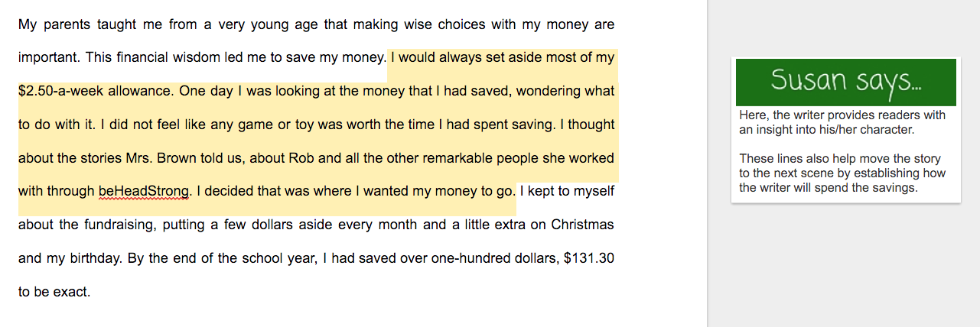Screen dimensions: 980x327
Task: Click the highlighted sentence beginning 'I decided'
Action: click(x=355, y=191)
